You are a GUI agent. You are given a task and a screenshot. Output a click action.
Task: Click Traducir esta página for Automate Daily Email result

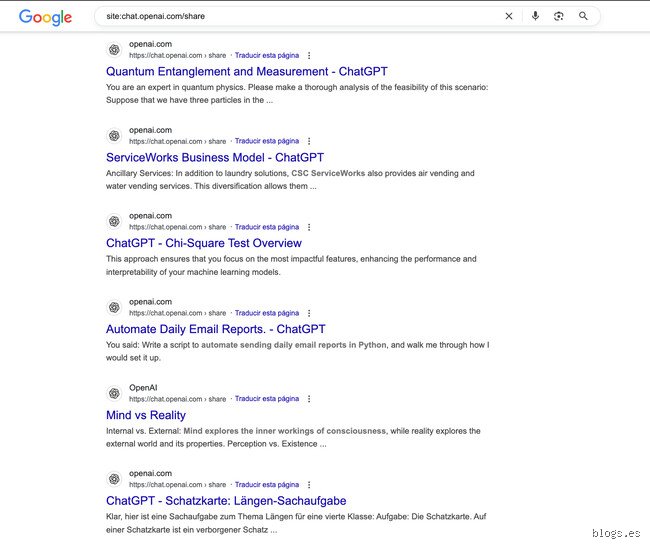tap(267, 313)
